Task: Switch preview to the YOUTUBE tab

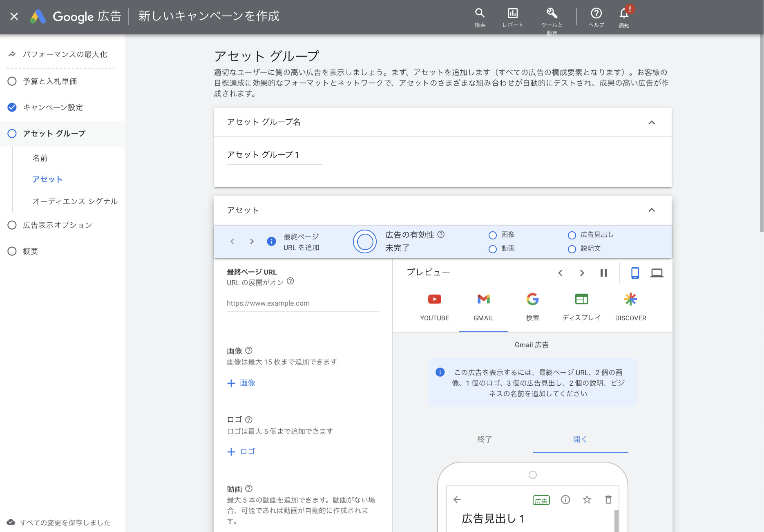Action: tap(434, 306)
